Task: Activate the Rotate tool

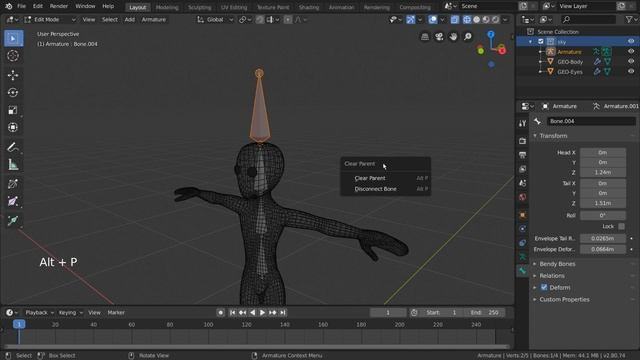Action: (13, 93)
